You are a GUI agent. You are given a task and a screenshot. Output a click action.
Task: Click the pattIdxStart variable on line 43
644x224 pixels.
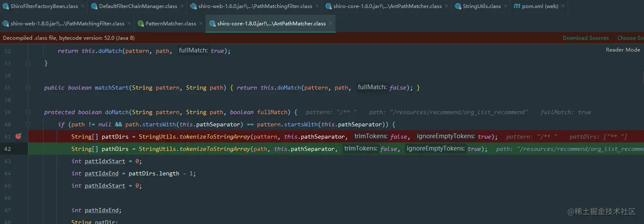(x=105, y=161)
